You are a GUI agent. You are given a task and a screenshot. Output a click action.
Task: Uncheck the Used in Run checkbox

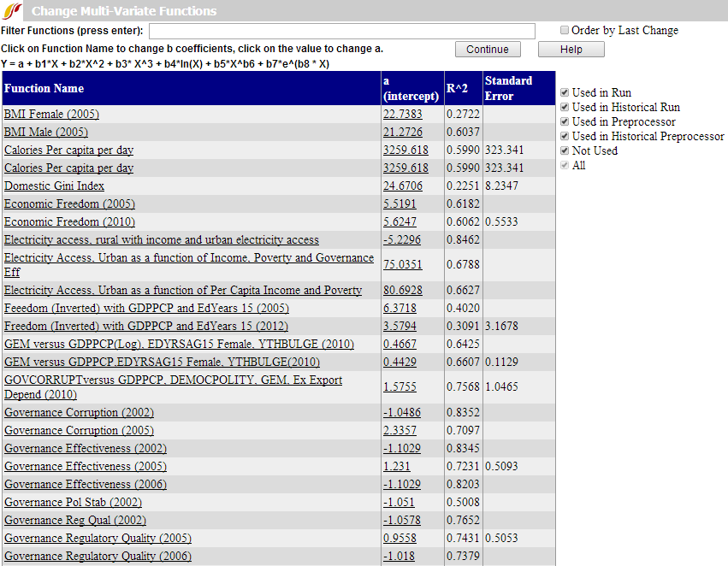click(x=564, y=92)
